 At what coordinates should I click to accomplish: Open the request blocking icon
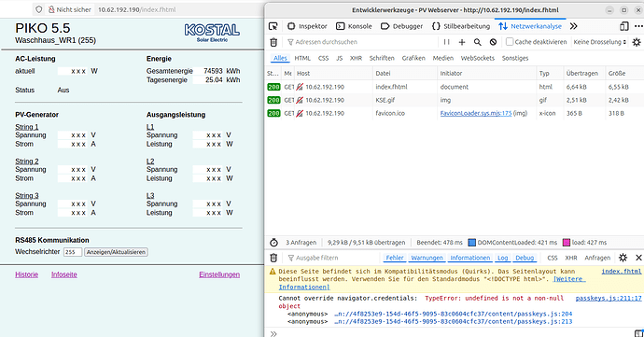[x=494, y=42]
